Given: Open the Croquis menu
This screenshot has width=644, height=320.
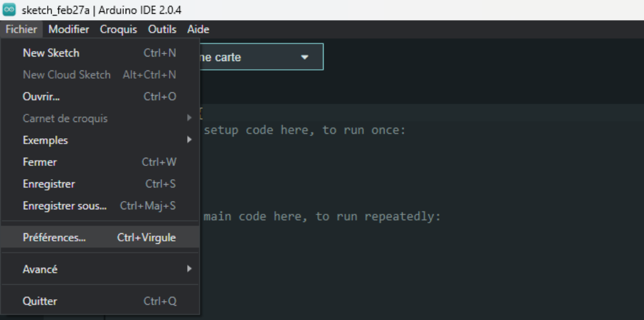Looking at the screenshot, I should 118,30.
